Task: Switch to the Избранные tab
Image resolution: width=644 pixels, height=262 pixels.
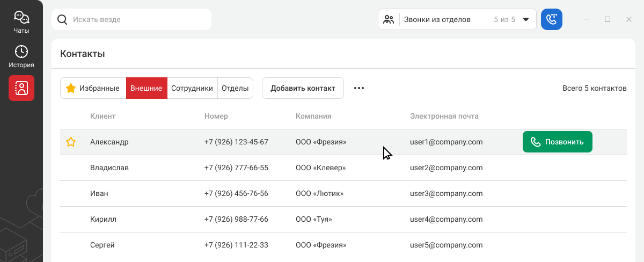Action: click(x=93, y=88)
